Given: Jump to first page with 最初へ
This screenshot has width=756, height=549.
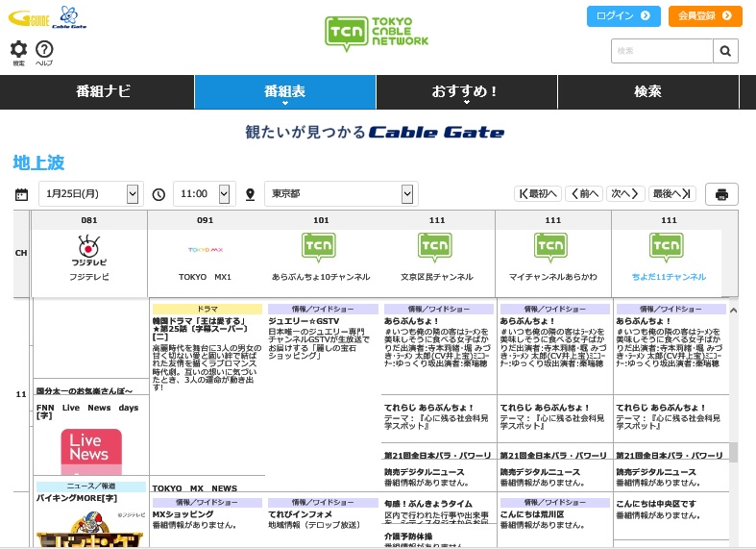Looking at the screenshot, I should click(x=538, y=194).
